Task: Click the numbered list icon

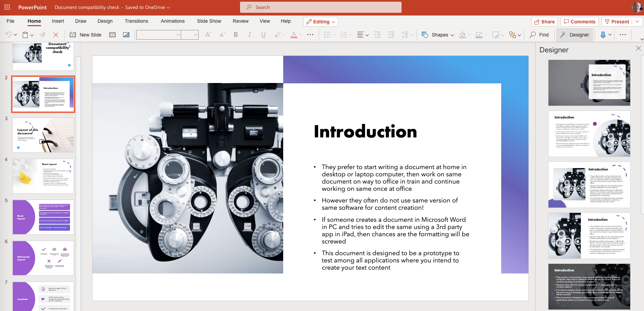Action: (x=344, y=34)
